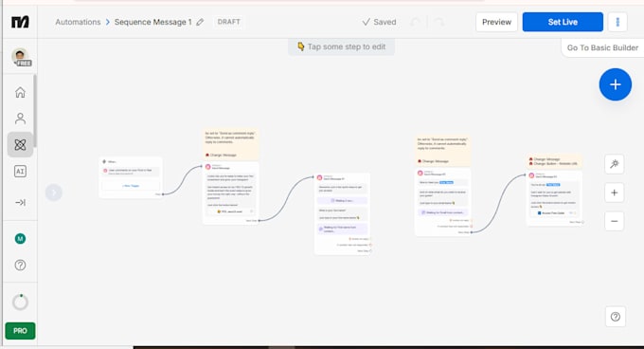This screenshot has height=349, width=644.
Task: Add a New Trigger
Action: pyautogui.click(x=131, y=186)
